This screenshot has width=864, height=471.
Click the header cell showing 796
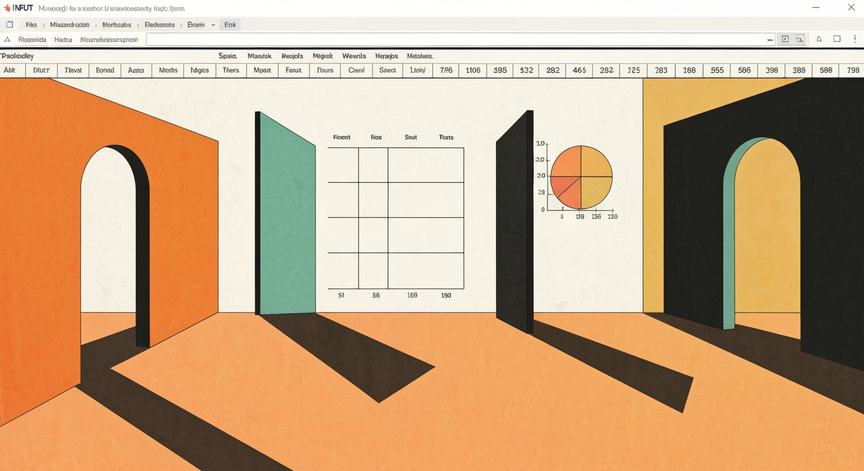446,70
